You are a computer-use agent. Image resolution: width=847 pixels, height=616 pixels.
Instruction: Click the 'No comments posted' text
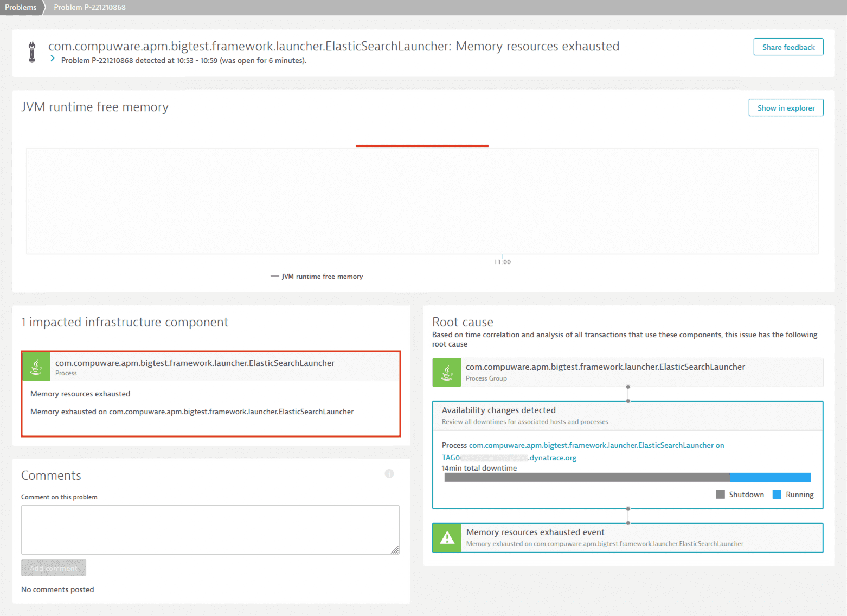(x=57, y=589)
